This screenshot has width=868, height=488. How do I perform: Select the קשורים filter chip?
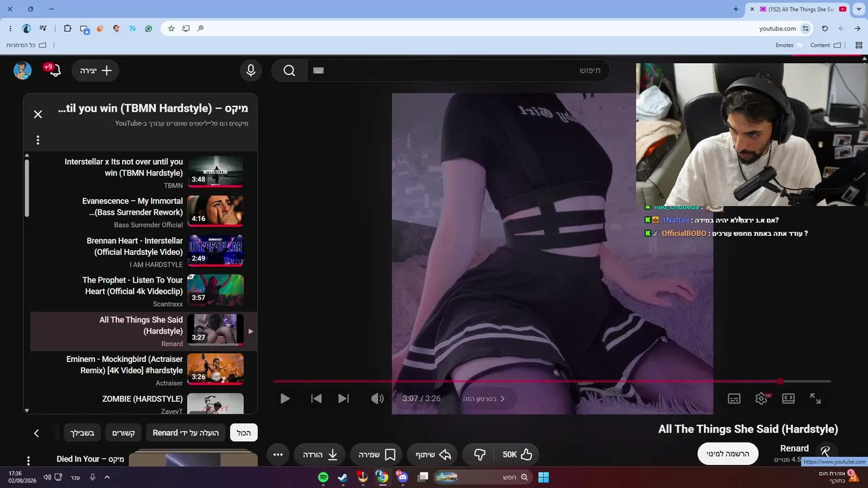coord(123,433)
